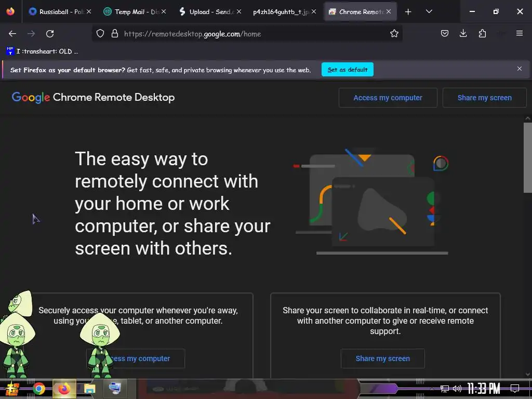The width and height of the screenshot is (532, 399).
Task: Open the Start menu taskbar icon
Action: [x=12, y=389]
